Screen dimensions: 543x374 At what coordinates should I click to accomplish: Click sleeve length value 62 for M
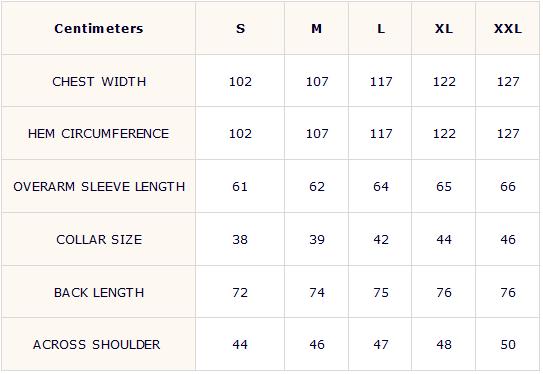coord(317,187)
